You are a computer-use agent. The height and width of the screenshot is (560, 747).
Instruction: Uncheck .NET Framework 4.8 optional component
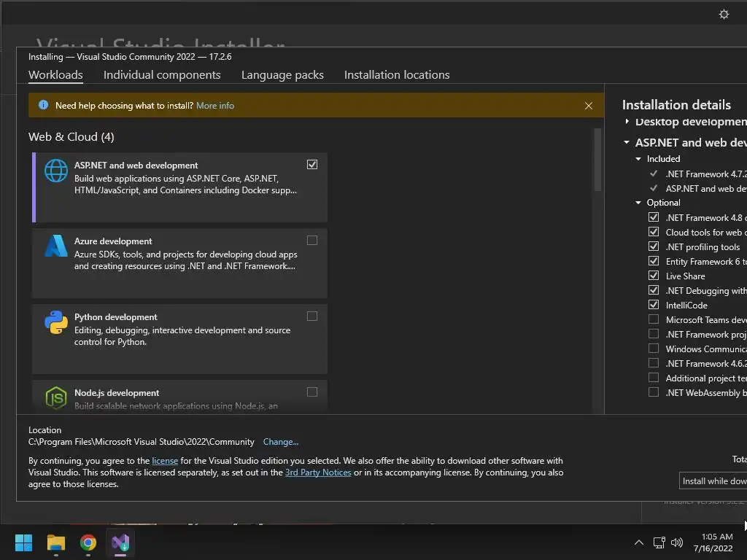pyautogui.click(x=654, y=217)
